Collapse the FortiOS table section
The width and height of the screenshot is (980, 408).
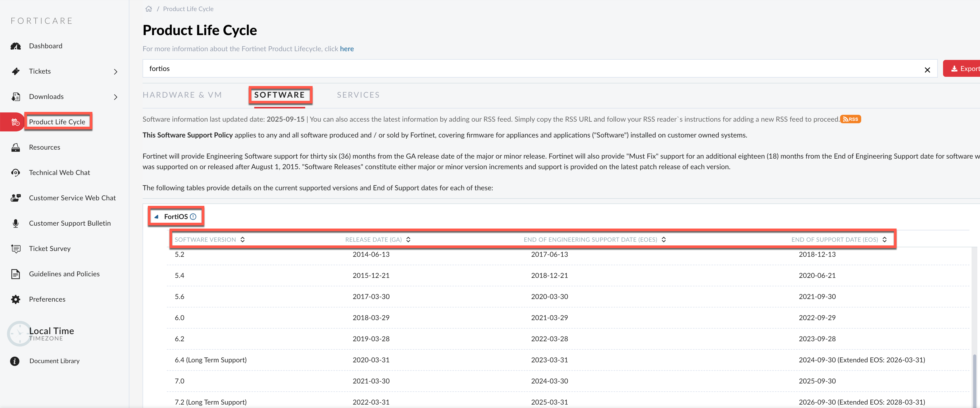[x=156, y=217]
